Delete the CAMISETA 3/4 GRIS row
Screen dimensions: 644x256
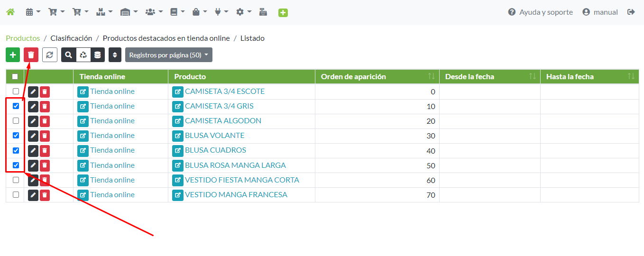(x=45, y=106)
